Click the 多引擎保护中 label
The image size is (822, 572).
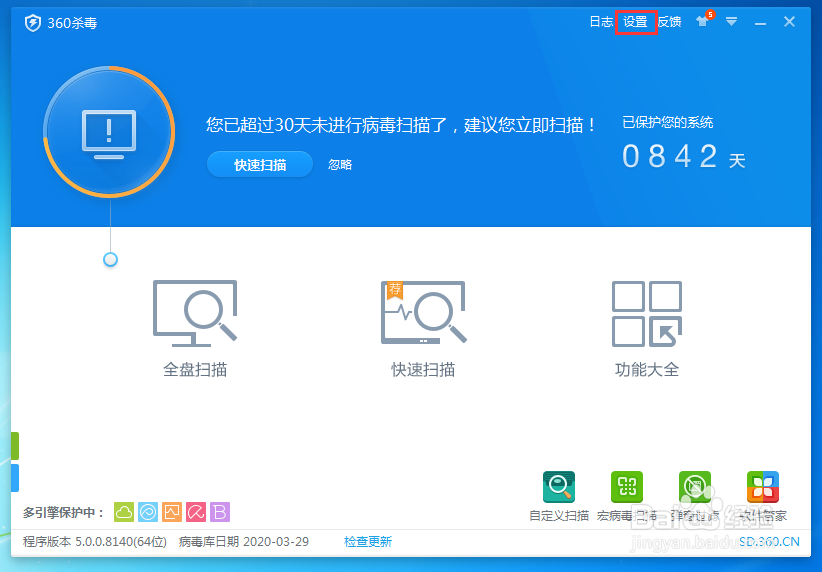coord(63,512)
